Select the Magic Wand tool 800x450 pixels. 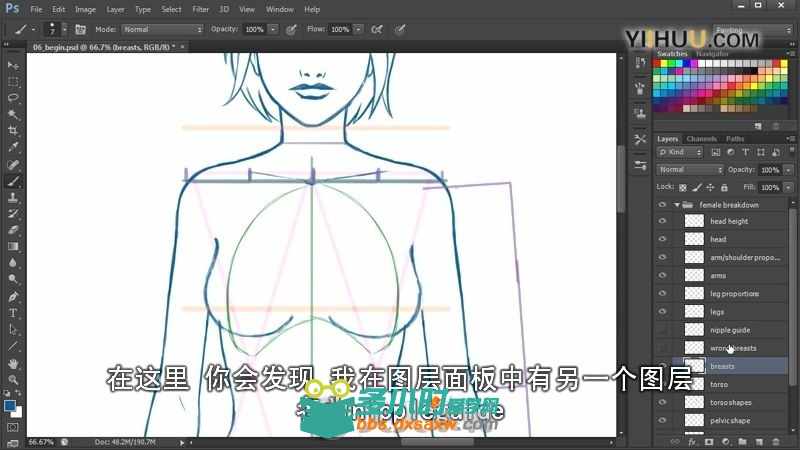13,114
